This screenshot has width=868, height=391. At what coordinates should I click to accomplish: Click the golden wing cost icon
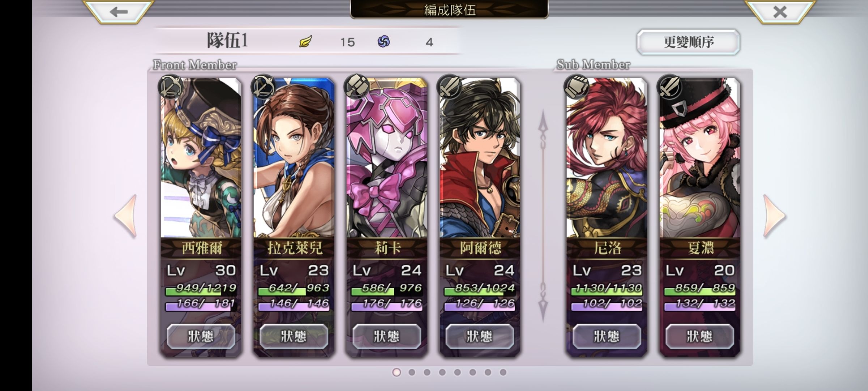306,42
